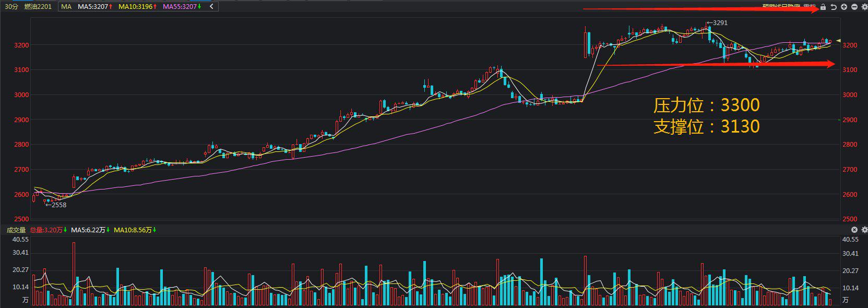Viewport: 868px width, 308px height.
Task: Click the 2700 label on left price axis
Action: tap(21, 170)
